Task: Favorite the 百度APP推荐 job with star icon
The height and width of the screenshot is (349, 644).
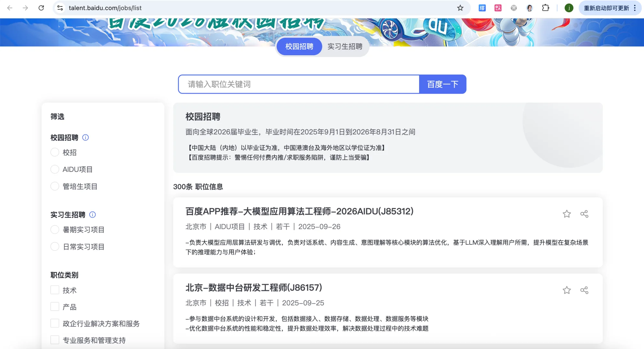Action: coord(566,214)
